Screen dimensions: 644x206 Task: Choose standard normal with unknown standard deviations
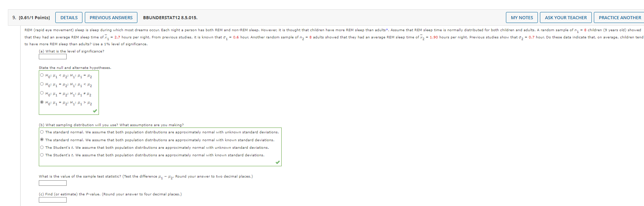pyautogui.click(x=42, y=132)
